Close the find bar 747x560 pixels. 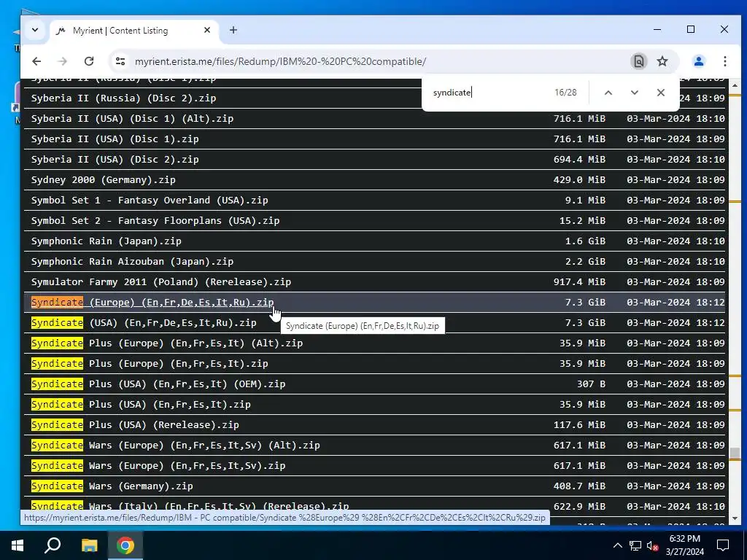pyautogui.click(x=660, y=93)
